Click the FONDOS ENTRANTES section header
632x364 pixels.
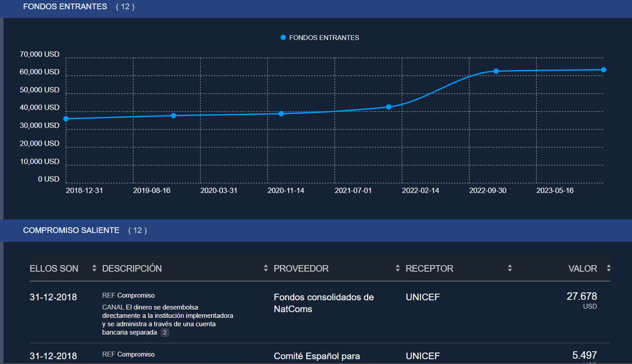[x=316, y=8]
